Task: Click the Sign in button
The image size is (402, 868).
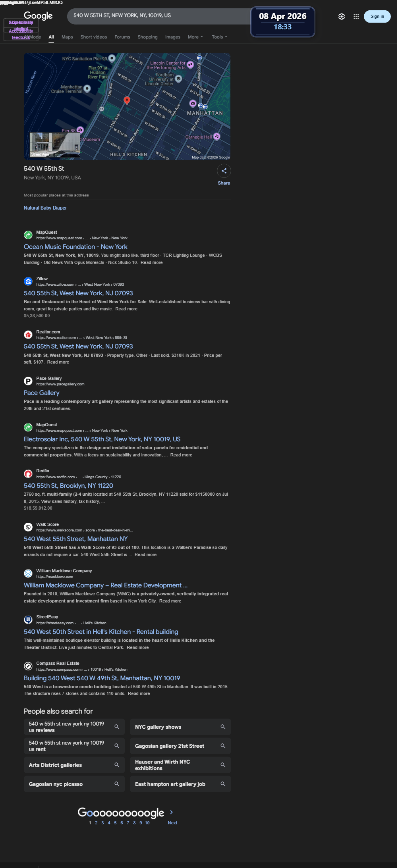Action: tap(377, 17)
